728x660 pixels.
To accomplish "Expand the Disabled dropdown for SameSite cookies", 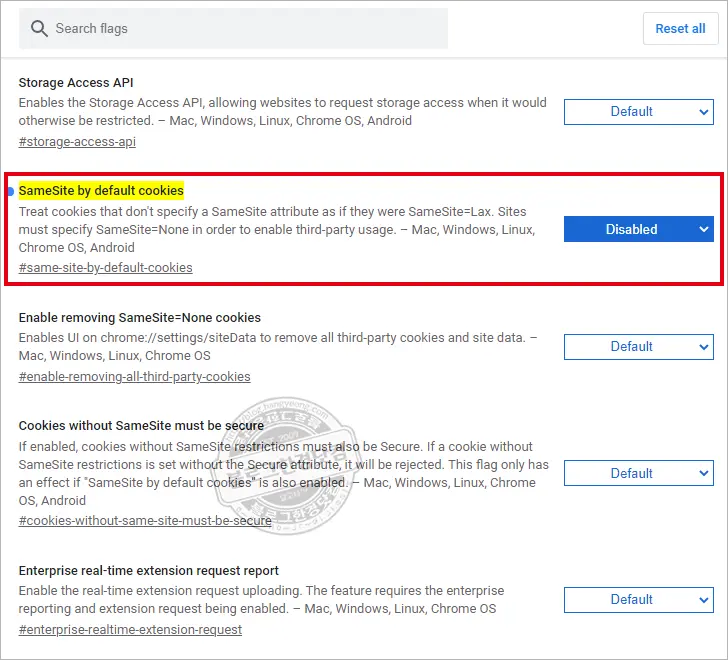I will tap(638, 229).
